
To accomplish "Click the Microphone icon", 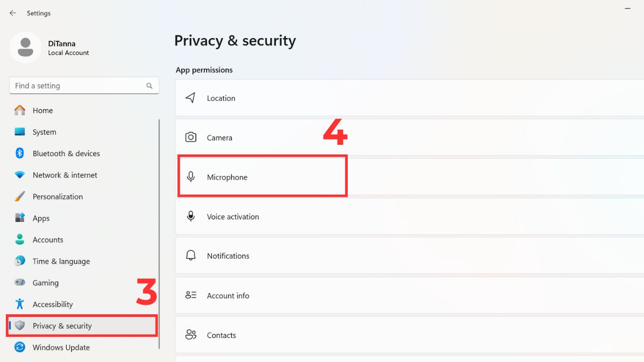I will tap(191, 177).
